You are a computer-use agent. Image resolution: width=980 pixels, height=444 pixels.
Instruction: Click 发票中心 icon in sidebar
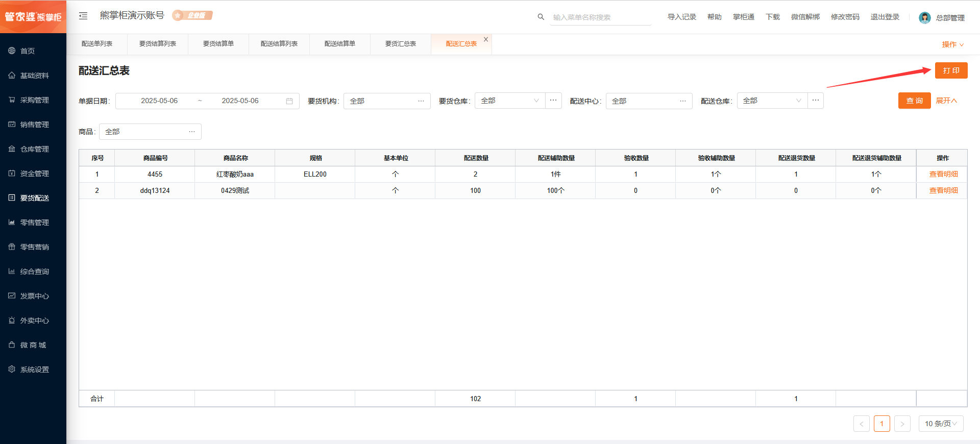[12, 295]
